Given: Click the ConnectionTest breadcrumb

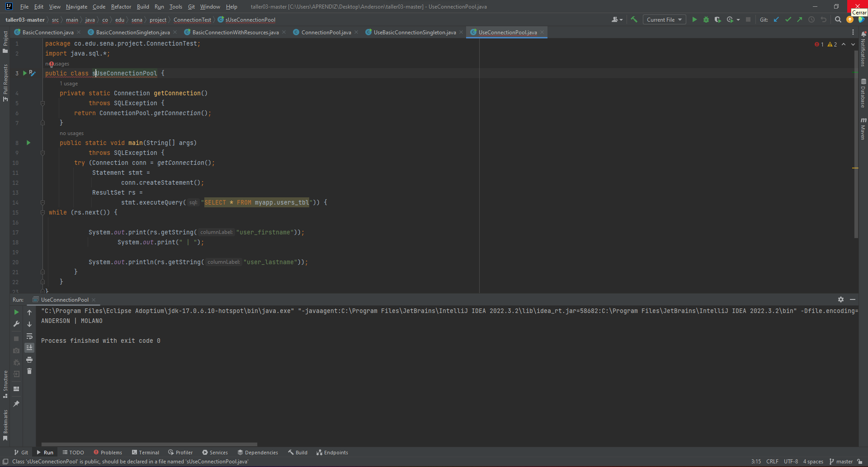Looking at the screenshot, I should coord(192,20).
